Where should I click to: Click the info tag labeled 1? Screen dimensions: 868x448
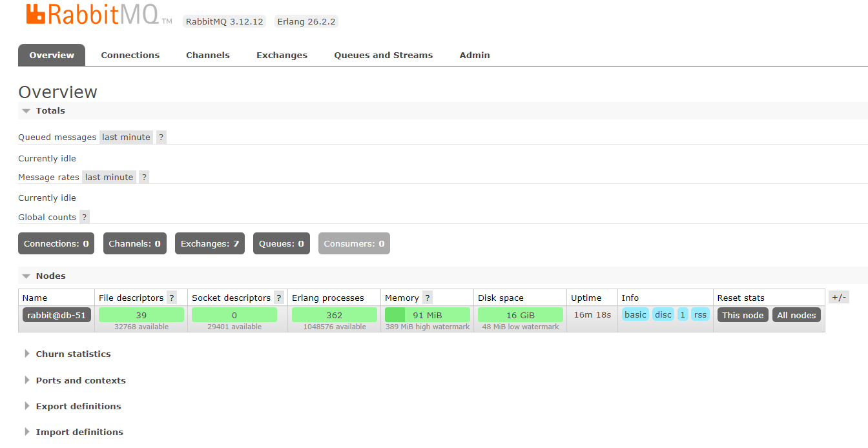683,314
